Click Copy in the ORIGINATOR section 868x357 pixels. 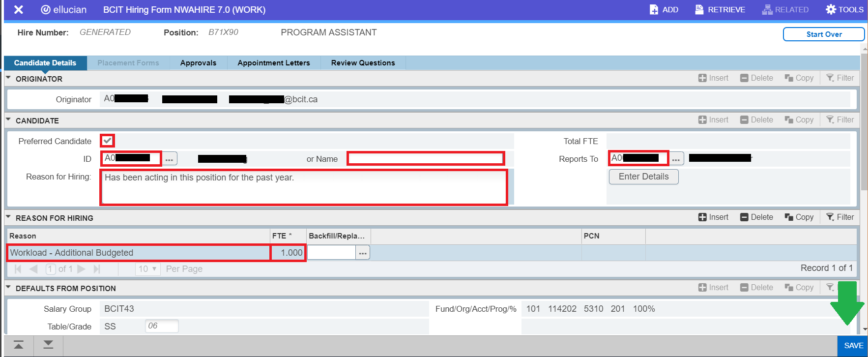click(x=799, y=78)
